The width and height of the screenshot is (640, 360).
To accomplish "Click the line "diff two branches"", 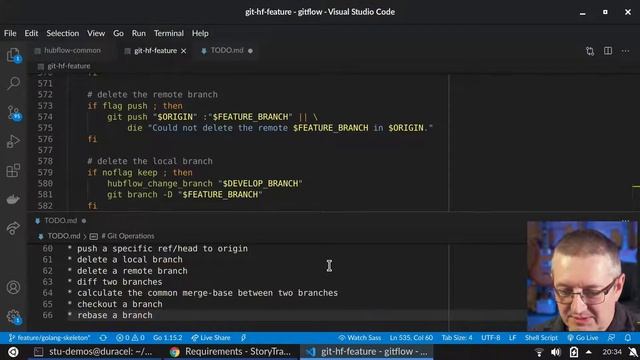I will point(120,282).
